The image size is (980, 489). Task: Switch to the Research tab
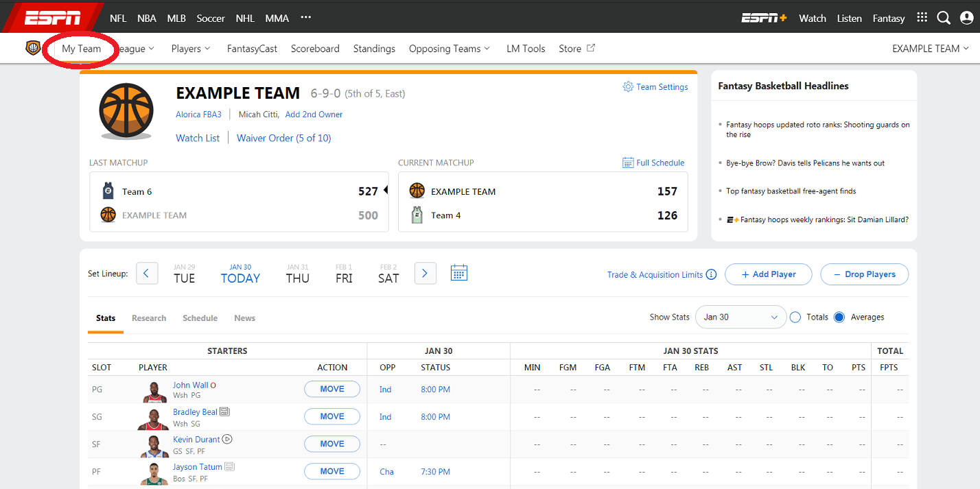tap(149, 318)
